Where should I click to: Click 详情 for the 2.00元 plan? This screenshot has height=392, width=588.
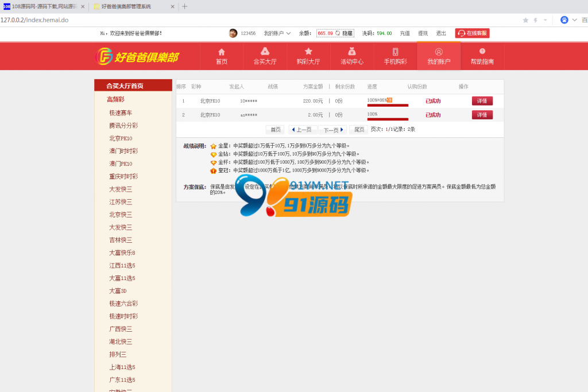(482, 115)
